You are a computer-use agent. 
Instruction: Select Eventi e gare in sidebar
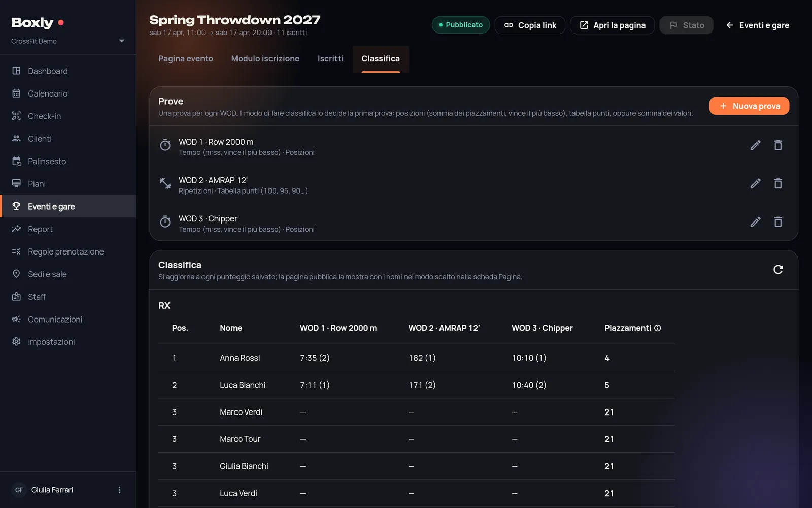pyautogui.click(x=67, y=206)
